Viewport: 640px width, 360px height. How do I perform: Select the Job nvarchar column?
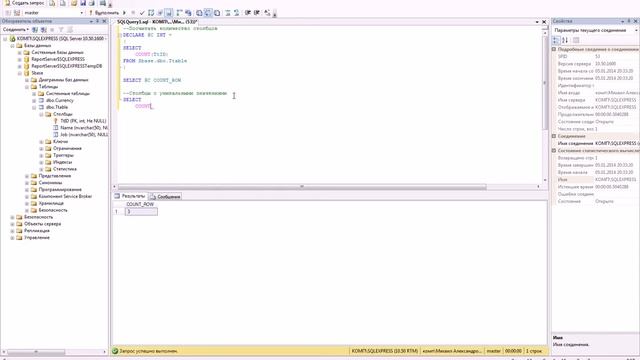point(84,135)
